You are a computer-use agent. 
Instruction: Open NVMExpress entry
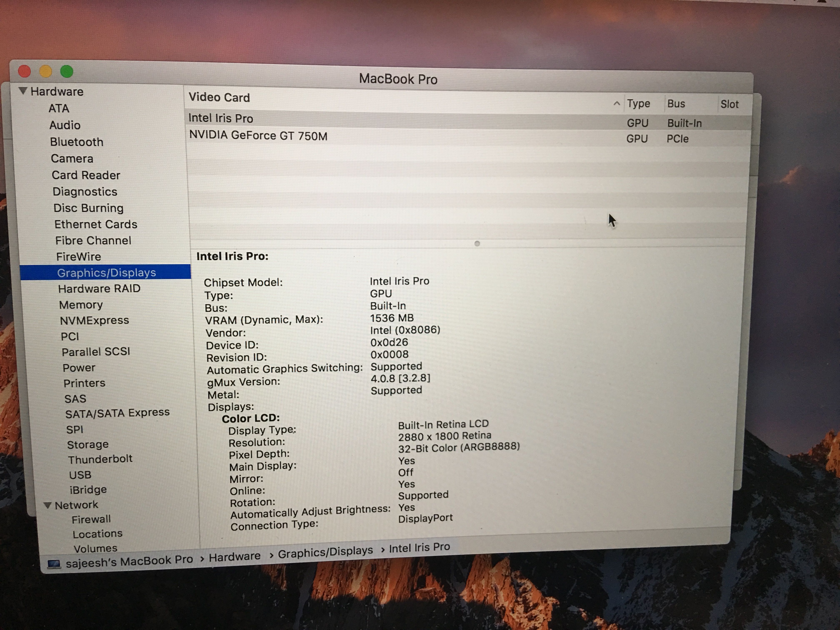[x=95, y=320]
